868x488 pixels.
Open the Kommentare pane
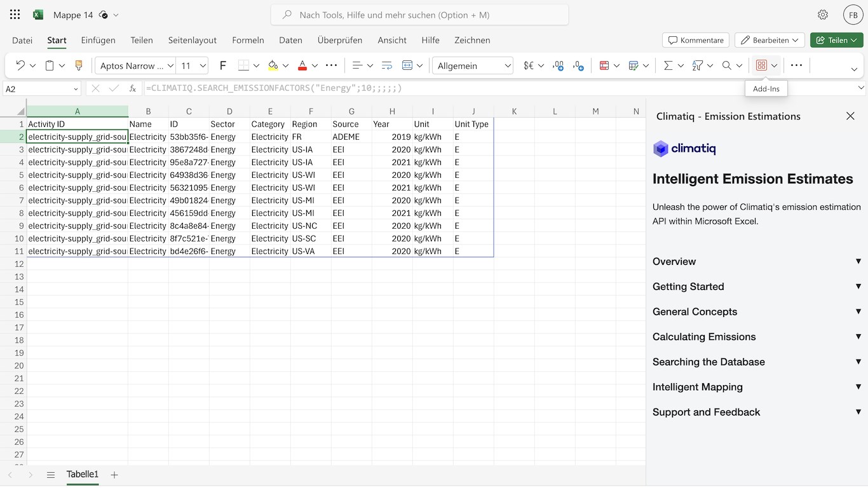(x=696, y=40)
